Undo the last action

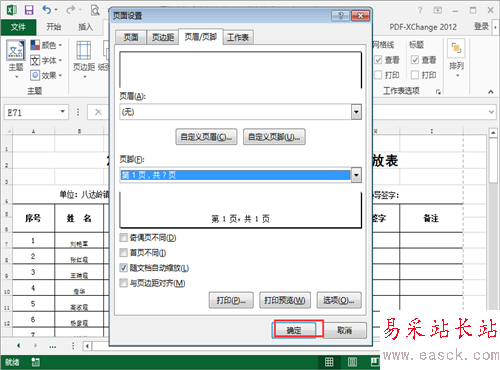[47, 10]
